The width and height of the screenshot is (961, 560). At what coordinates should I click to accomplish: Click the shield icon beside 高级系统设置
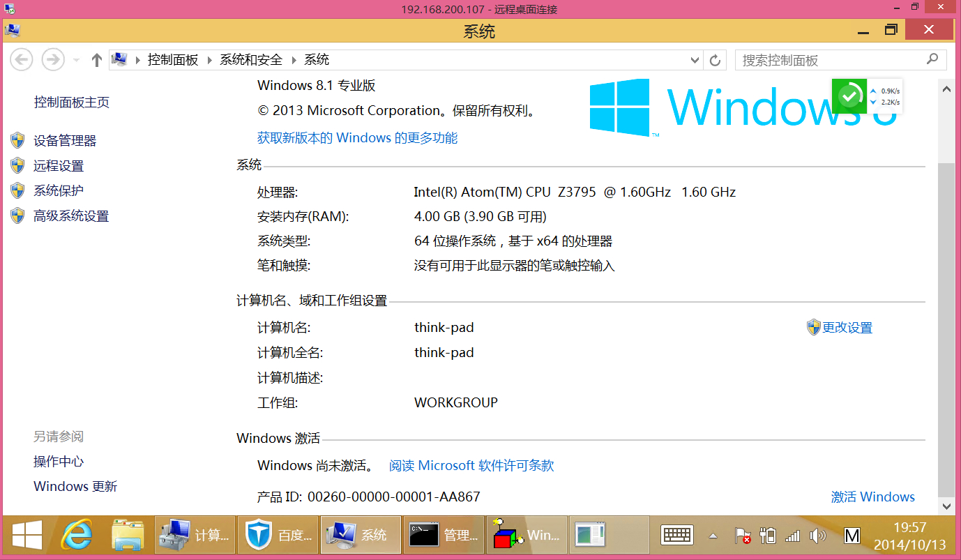(18, 215)
